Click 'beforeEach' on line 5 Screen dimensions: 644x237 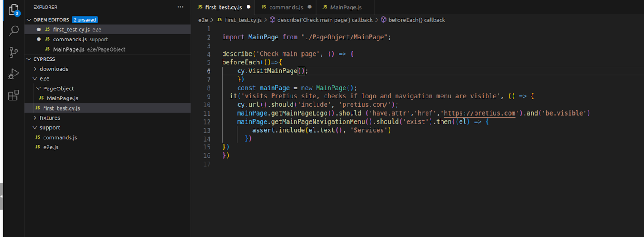coord(241,62)
